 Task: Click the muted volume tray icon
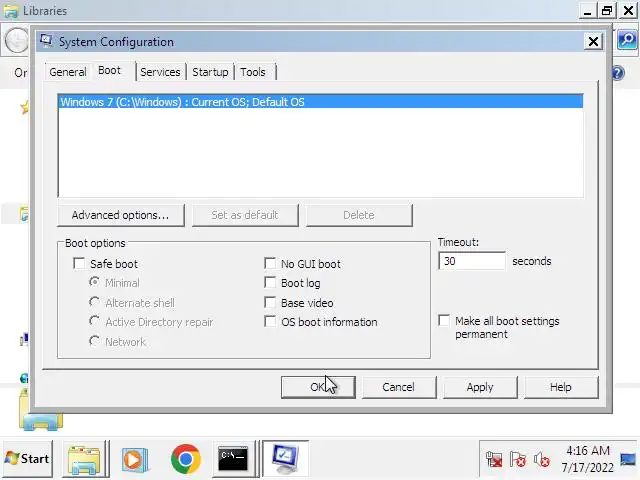pyautogui.click(x=542, y=460)
